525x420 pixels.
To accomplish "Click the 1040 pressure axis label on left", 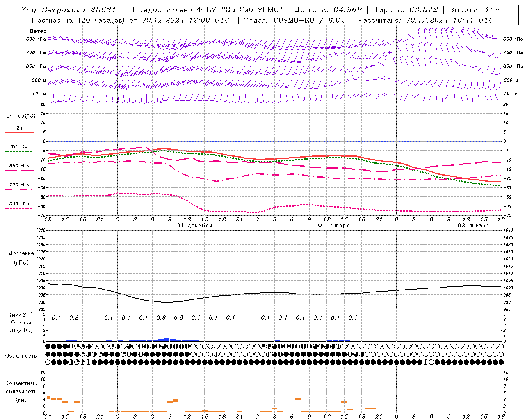I will pos(41,231).
